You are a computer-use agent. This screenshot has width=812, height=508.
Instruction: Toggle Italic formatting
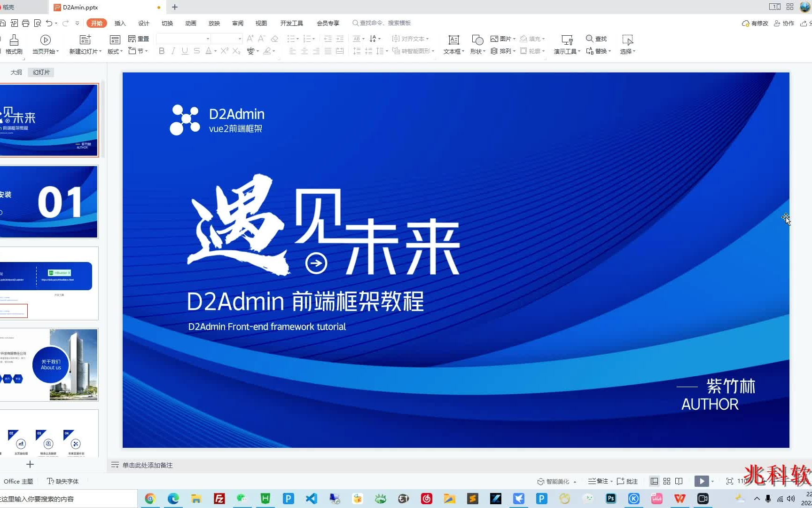173,51
